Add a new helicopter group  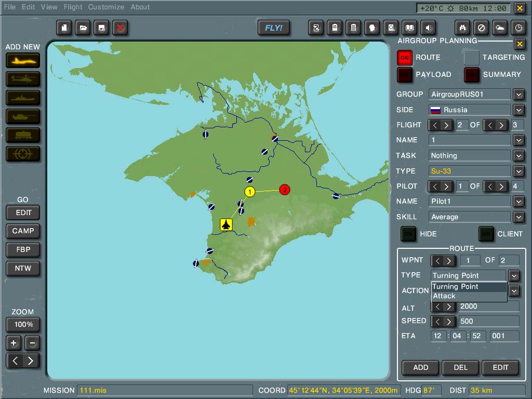pyautogui.click(x=23, y=79)
